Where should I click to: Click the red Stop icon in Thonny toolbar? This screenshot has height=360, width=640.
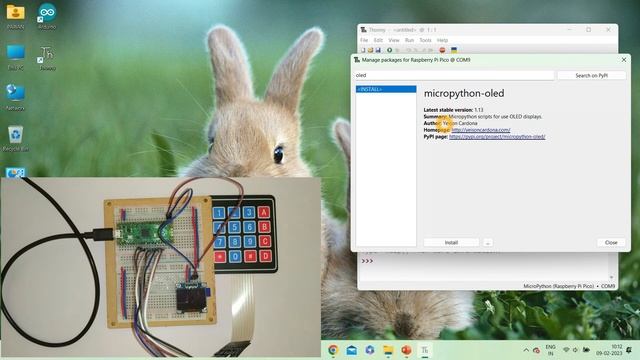pos(442,50)
